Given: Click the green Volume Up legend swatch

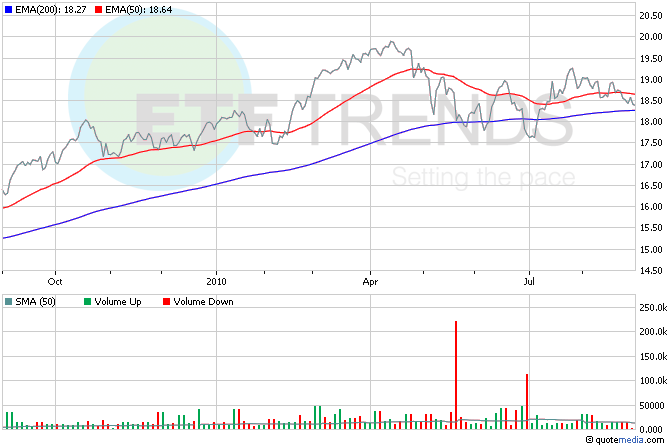Looking at the screenshot, I should coord(87,302).
